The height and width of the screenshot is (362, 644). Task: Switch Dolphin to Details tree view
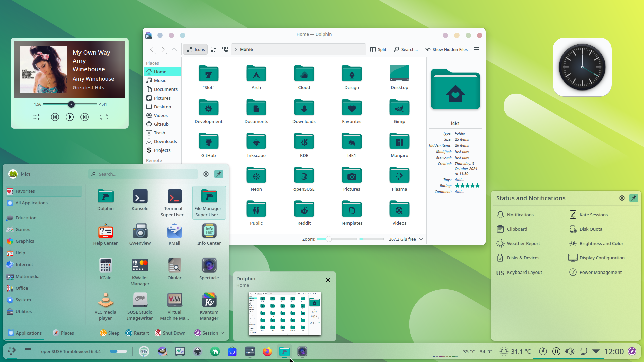[225, 49]
